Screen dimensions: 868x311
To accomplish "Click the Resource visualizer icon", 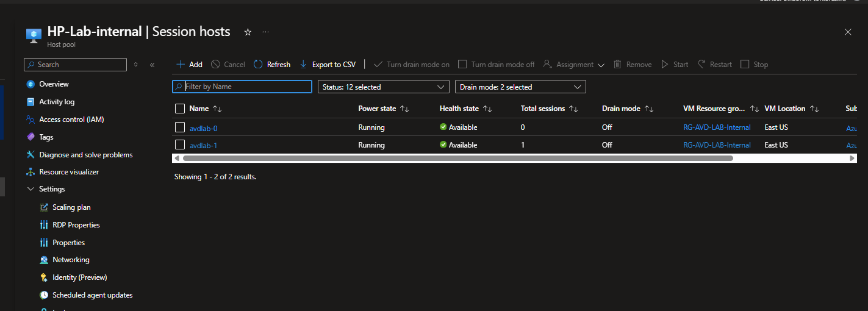I will (x=30, y=172).
